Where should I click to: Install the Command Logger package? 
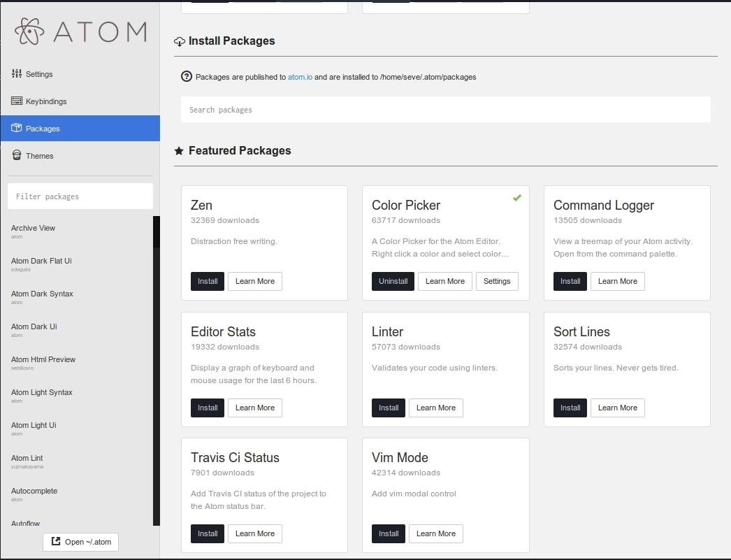(570, 281)
